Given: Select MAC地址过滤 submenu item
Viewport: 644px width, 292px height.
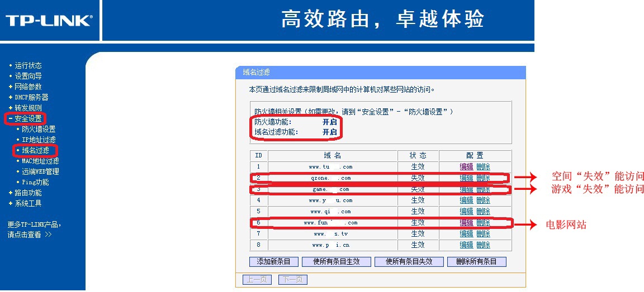Looking at the screenshot, I should 40,161.
